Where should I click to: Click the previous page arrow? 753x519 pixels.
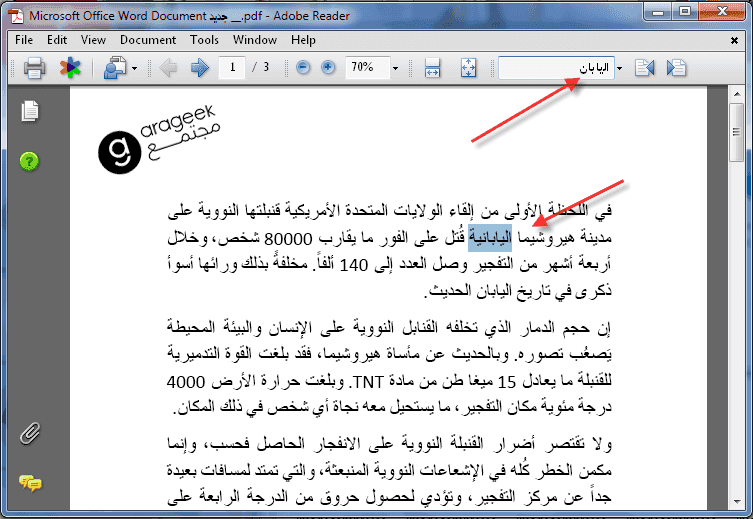click(168, 68)
